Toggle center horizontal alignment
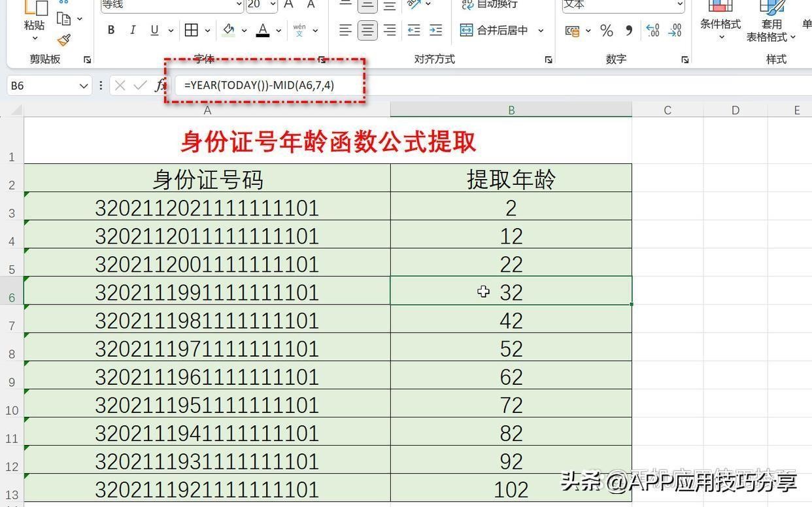Image resolution: width=812 pixels, height=507 pixels. pos(367,30)
